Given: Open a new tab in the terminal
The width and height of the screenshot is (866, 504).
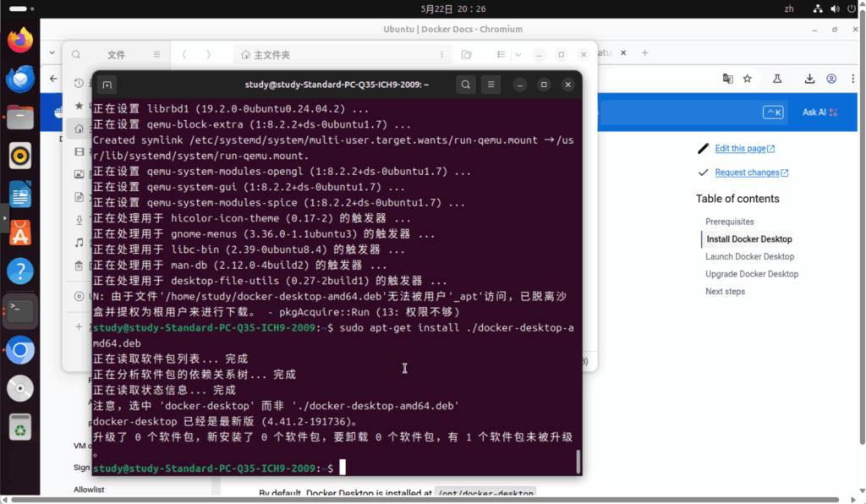Looking at the screenshot, I should 107,85.
